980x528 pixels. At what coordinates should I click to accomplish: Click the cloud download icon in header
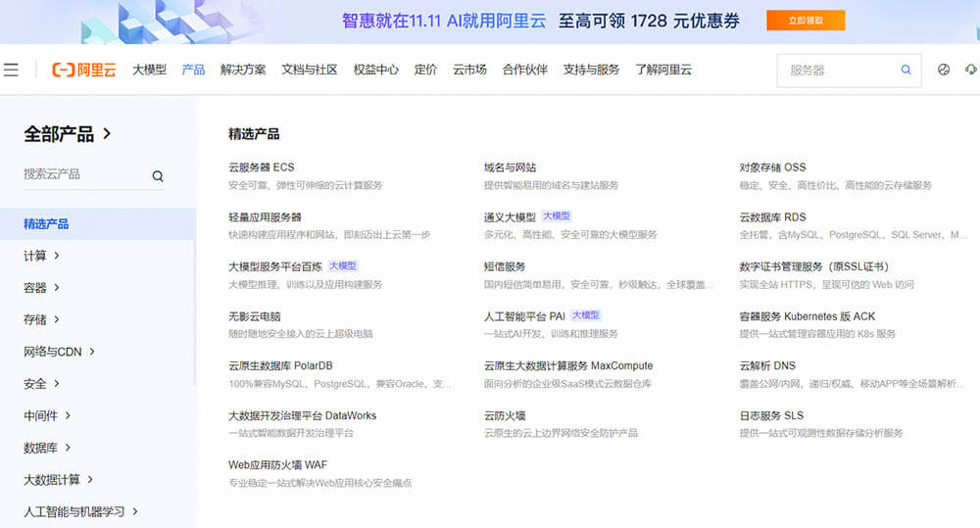point(971,70)
